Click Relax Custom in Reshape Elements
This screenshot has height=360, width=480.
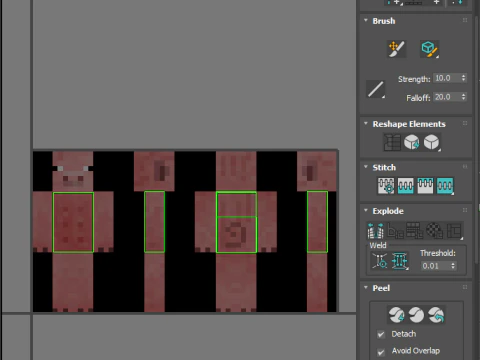pyautogui.click(x=431, y=142)
